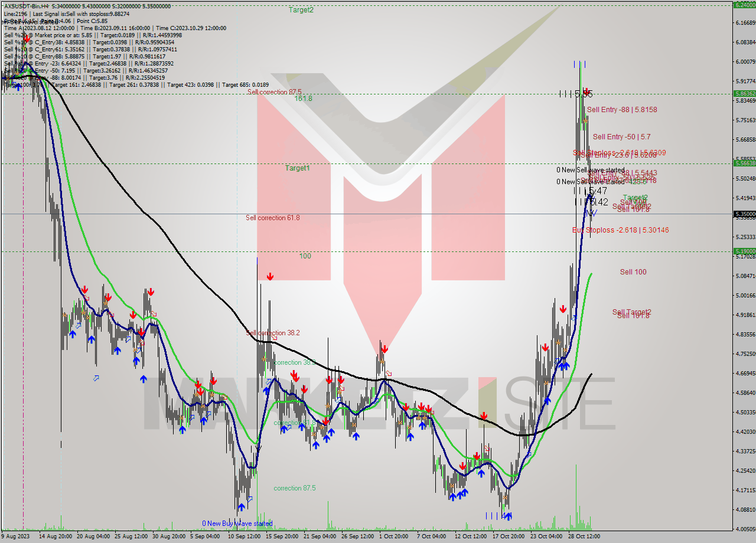756x543 pixels.
Task: Click the '28 Oct 12:00' time axis label
Action: coord(584,537)
